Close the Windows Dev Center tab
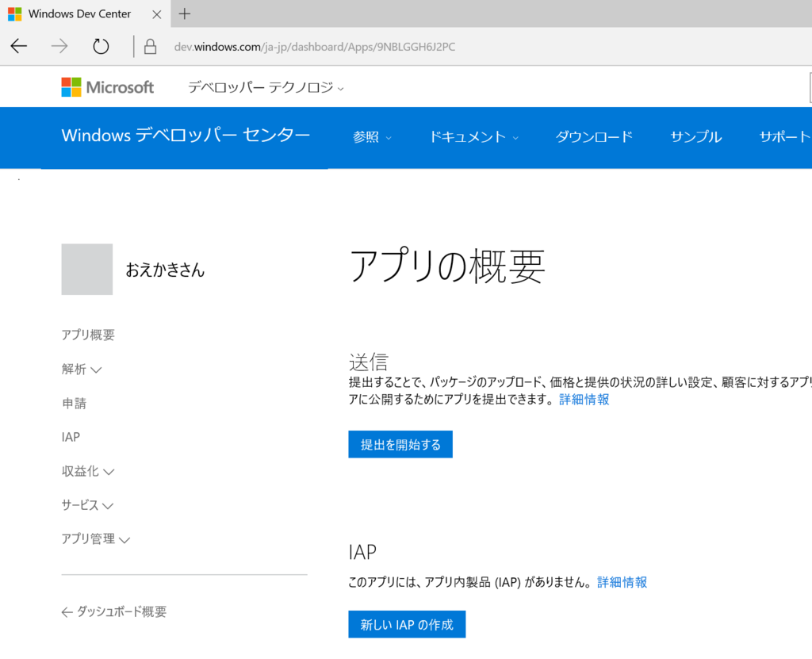The height and width of the screenshot is (659, 812). (x=156, y=14)
